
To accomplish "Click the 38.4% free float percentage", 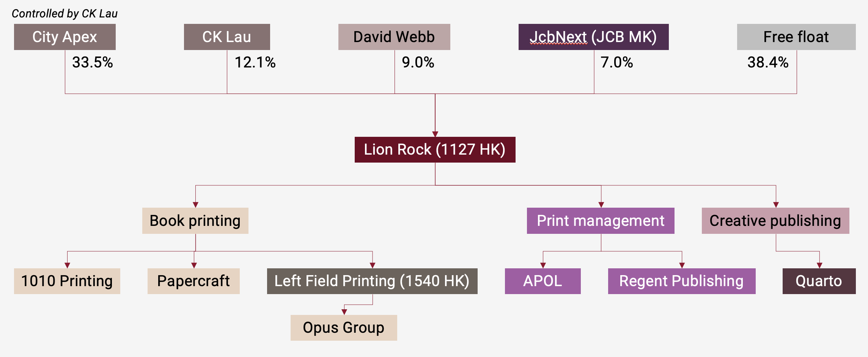I will click(x=768, y=63).
